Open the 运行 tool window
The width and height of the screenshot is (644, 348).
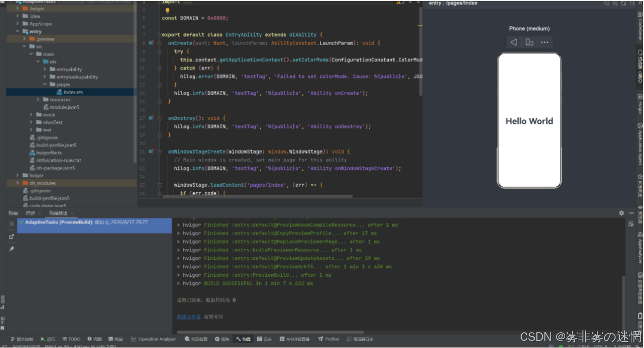click(x=48, y=339)
